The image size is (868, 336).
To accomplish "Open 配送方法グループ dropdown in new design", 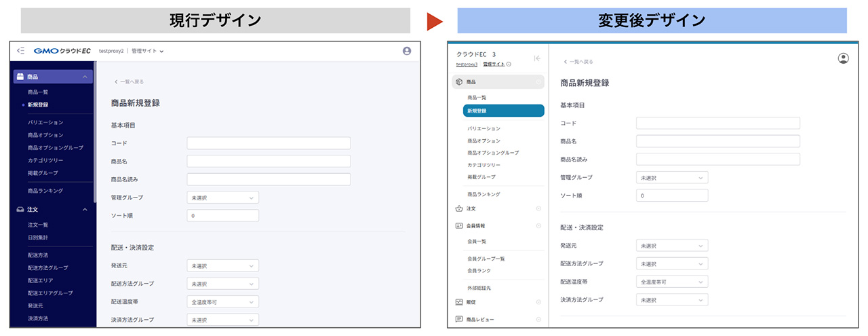I will tap(672, 263).
